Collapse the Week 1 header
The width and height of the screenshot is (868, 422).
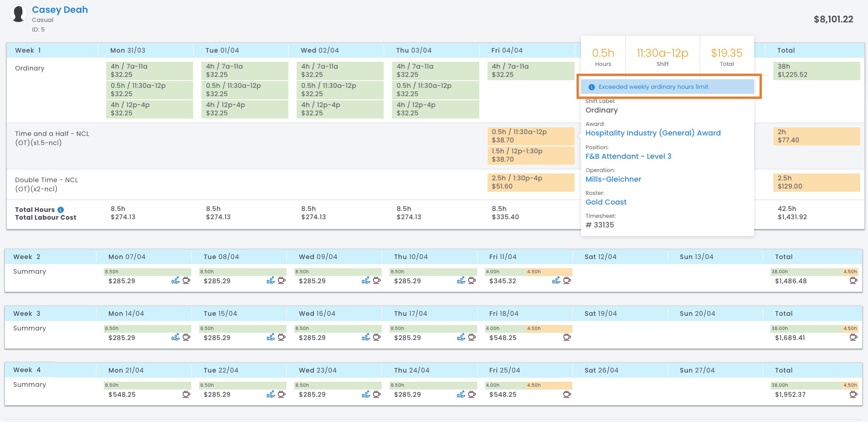pos(28,50)
